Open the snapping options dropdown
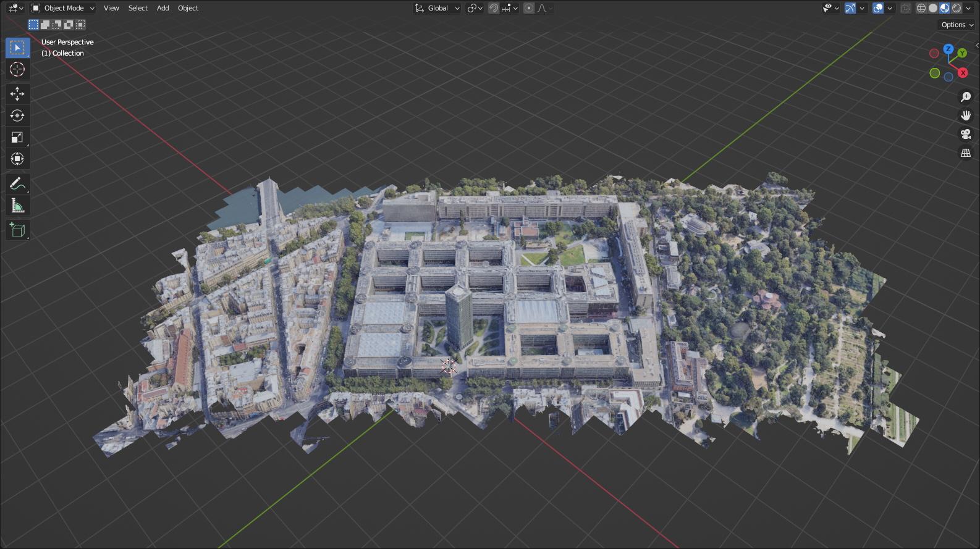The width and height of the screenshot is (980, 549). pyautogui.click(x=510, y=8)
